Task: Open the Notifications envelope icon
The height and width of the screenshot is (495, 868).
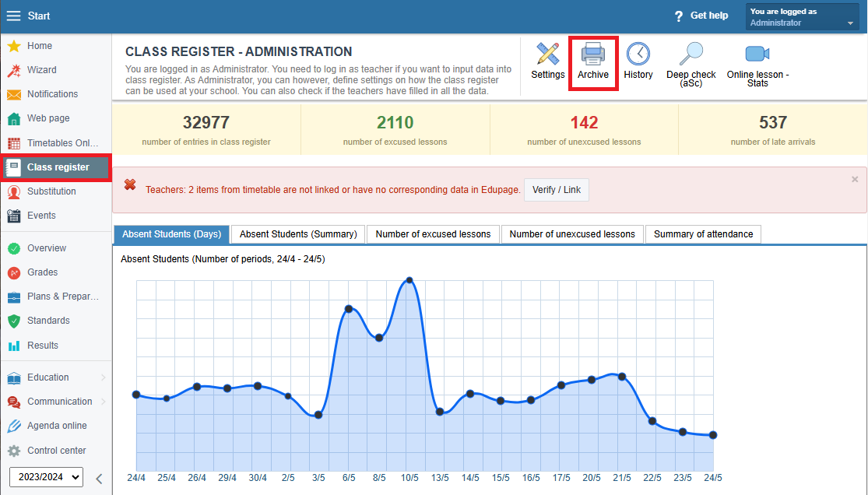Action: click(x=14, y=95)
